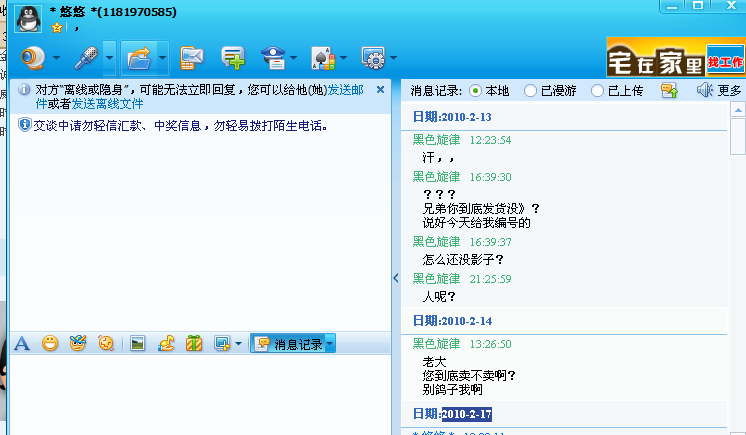Click the star level icon under nickname
746x435 pixels.
(x=57, y=28)
